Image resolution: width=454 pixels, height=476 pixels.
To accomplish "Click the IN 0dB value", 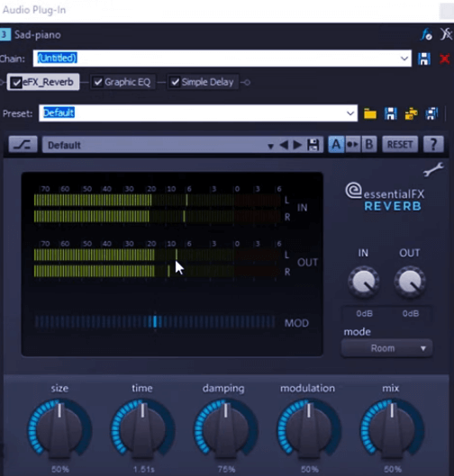I will (x=364, y=313).
